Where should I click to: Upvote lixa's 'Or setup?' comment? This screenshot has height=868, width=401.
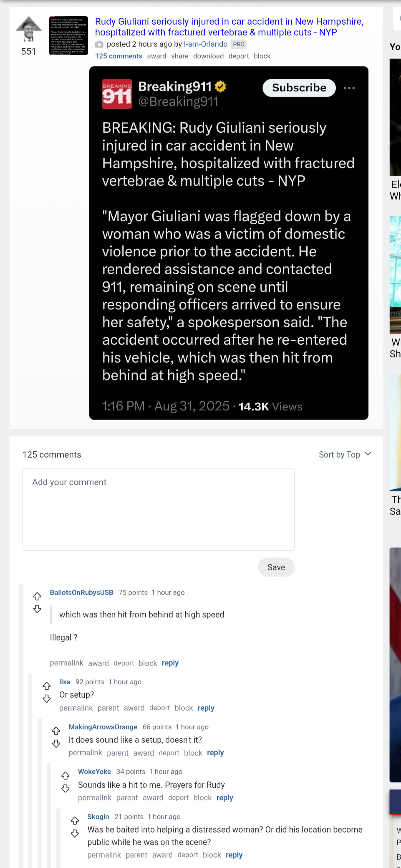point(47,686)
